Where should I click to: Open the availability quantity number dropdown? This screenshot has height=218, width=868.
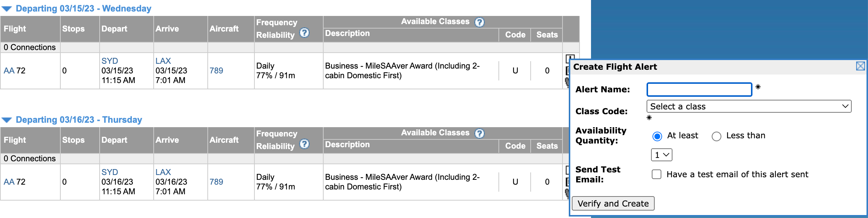pos(661,155)
